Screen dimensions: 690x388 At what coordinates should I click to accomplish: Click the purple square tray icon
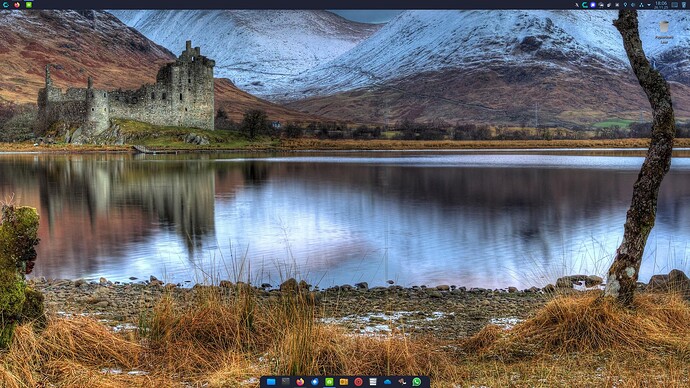tap(593, 5)
